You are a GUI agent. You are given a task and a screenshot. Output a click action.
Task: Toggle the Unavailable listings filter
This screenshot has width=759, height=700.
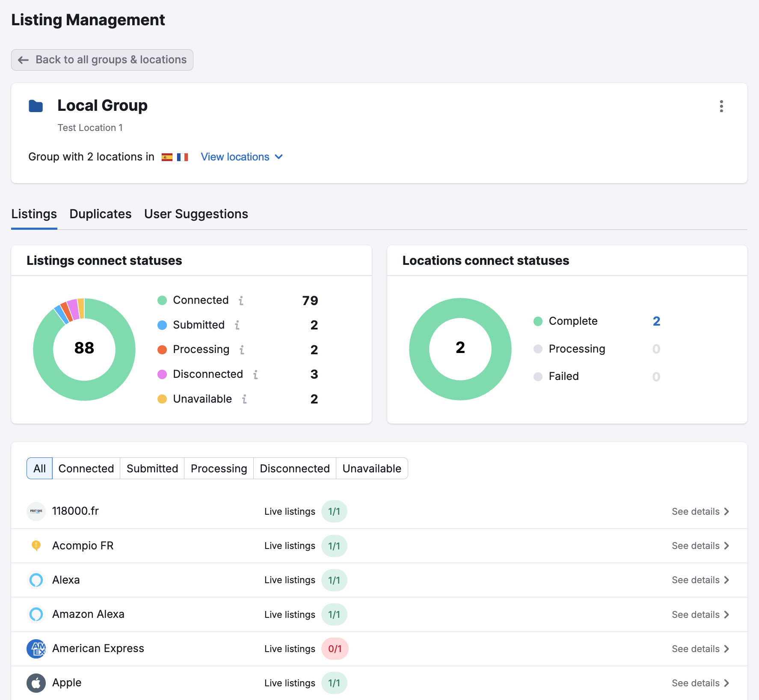click(x=371, y=468)
